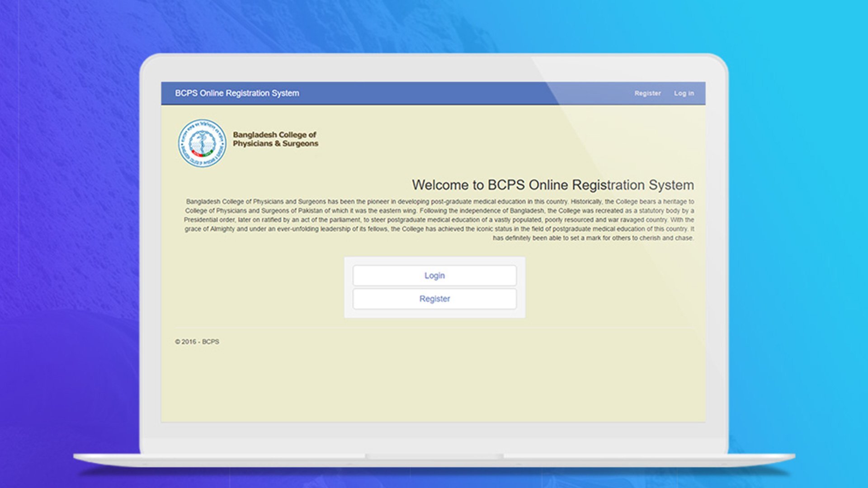Open the Register link in the top navigation bar
This screenshot has width=868, height=488.
click(x=647, y=93)
